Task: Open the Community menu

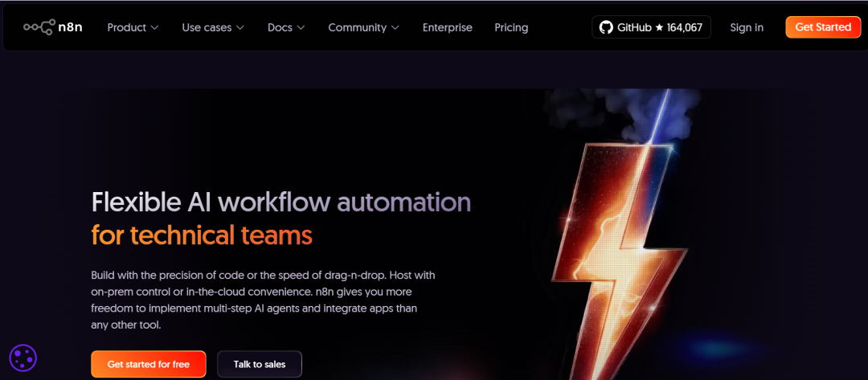Action: (x=364, y=27)
